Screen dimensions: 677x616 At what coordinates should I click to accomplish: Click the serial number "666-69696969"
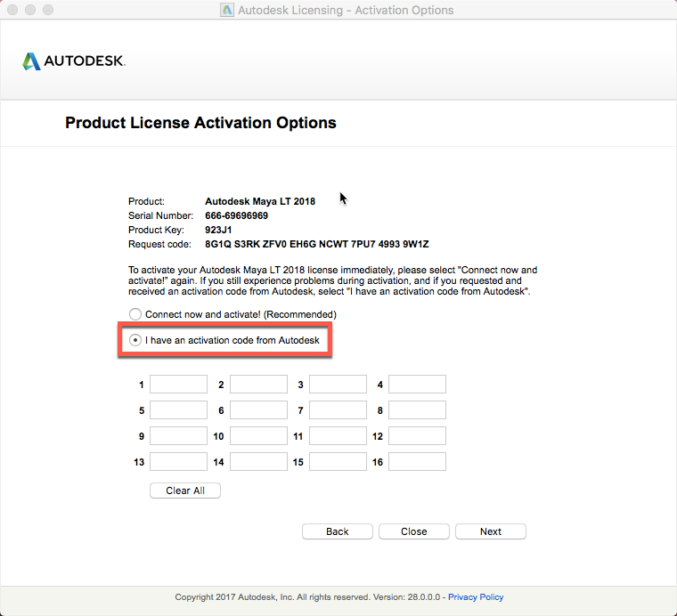pyautogui.click(x=237, y=215)
